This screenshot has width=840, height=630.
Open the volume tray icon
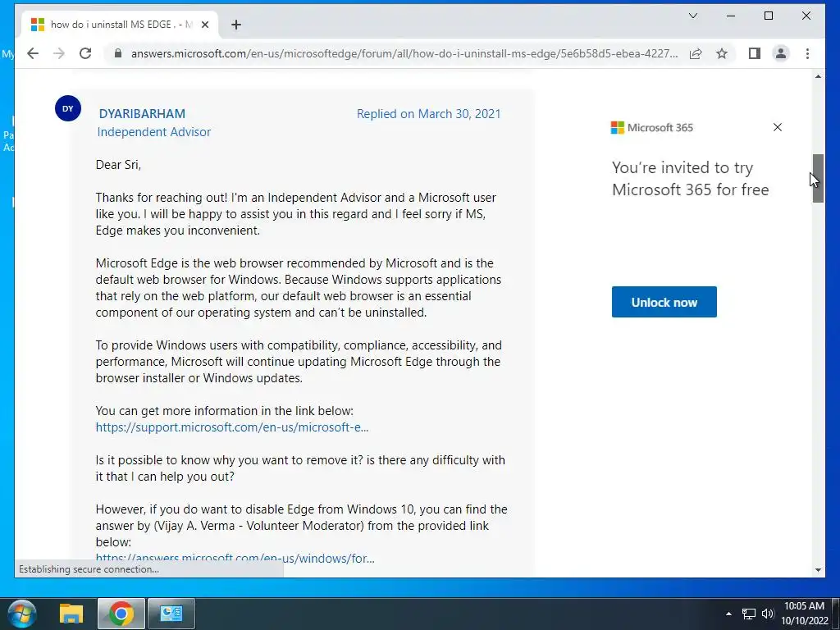click(768, 614)
